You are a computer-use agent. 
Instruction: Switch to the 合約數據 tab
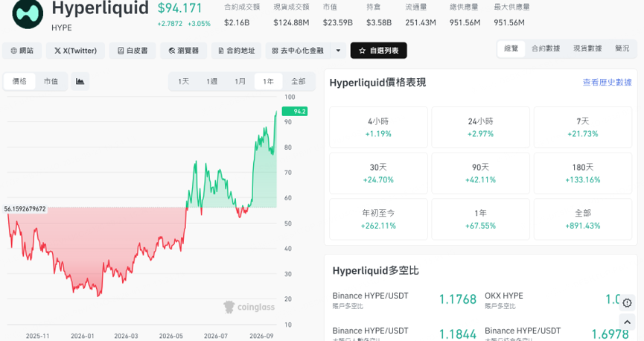click(546, 48)
